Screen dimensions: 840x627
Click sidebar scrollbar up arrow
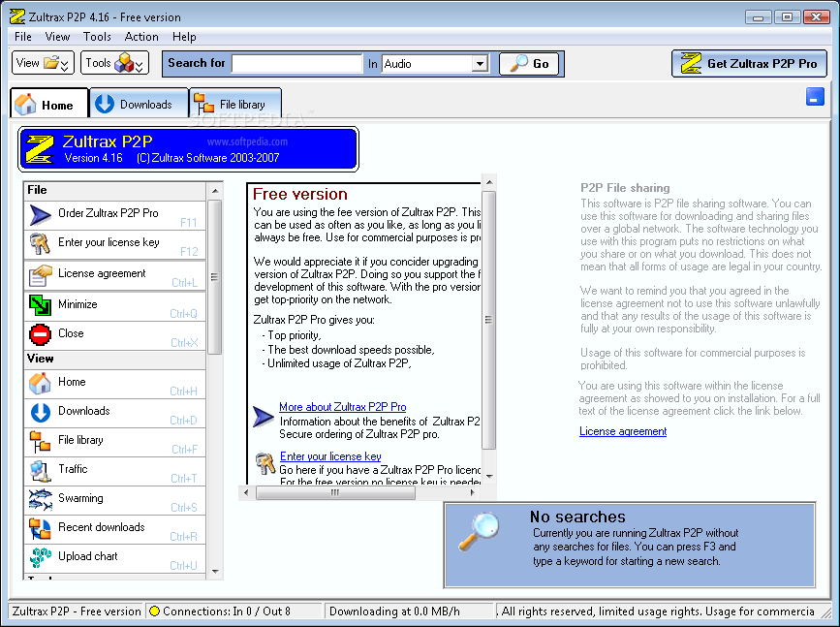[x=215, y=191]
